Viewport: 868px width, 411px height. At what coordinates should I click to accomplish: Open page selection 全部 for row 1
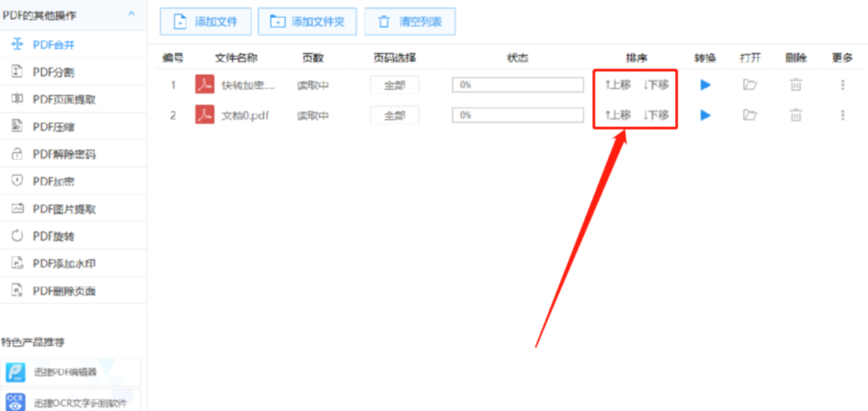[x=394, y=85]
